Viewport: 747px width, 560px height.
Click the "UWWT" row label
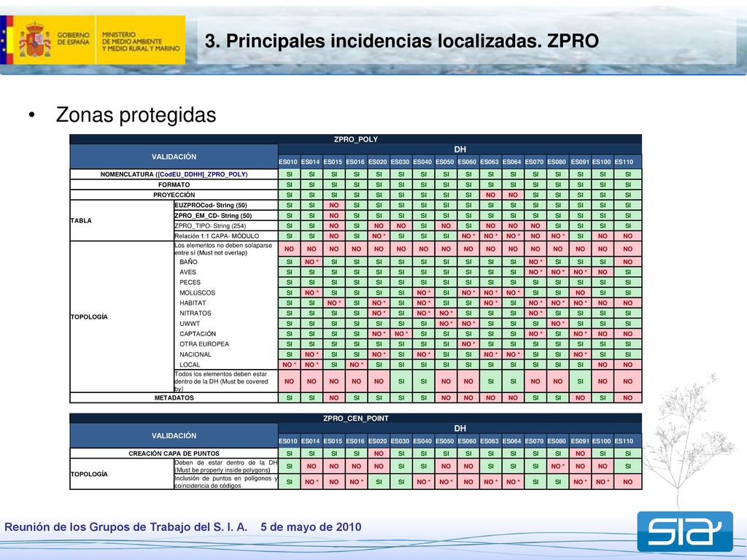(x=190, y=323)
